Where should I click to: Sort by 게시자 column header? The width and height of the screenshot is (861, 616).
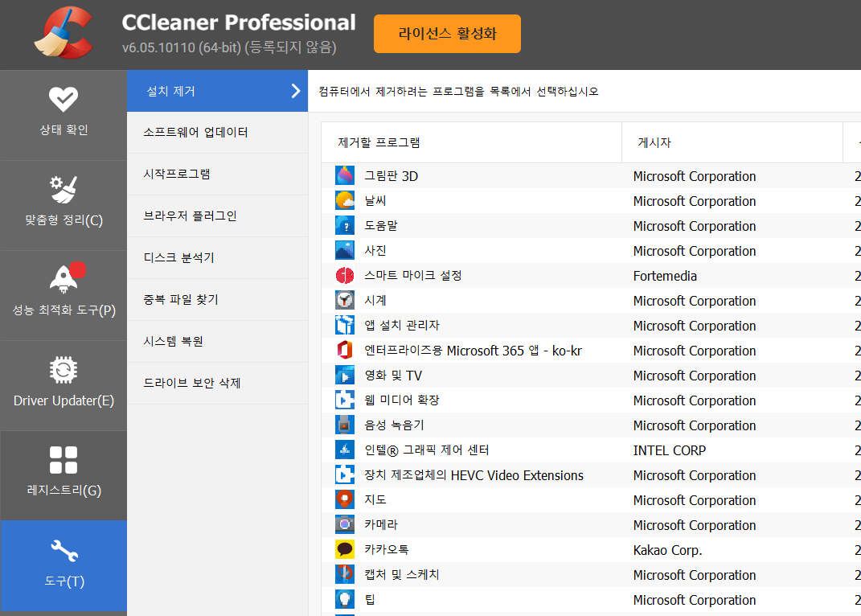732,143
